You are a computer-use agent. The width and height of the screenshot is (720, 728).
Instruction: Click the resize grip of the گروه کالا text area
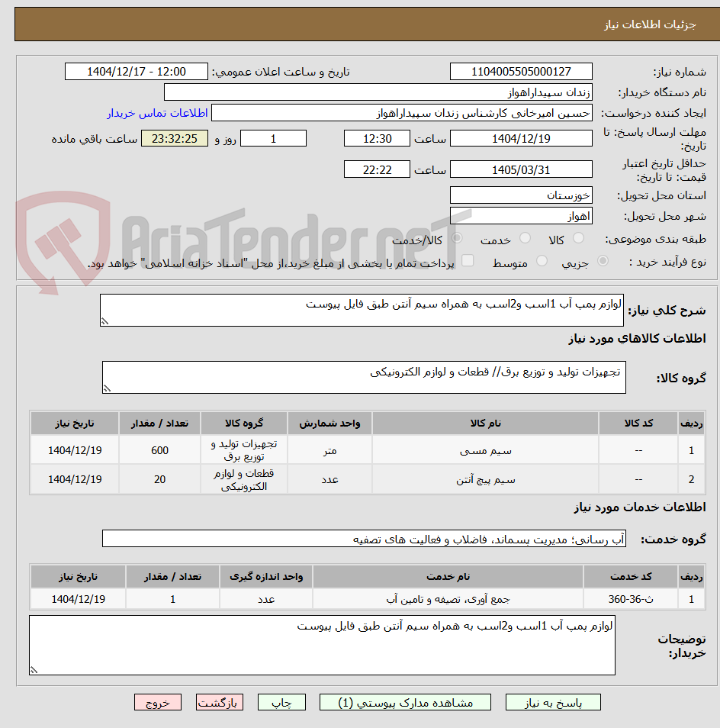point(108,388)
